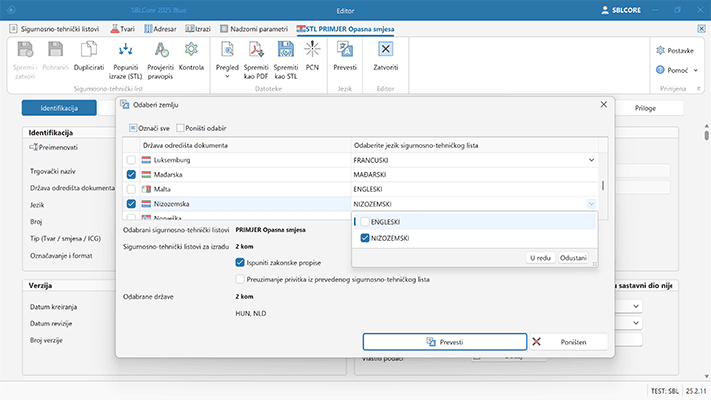The width and height of the screenshot is (711, 400).
Task: Expand the FRANCUSKI language dropdown
Action: point(590,160)
